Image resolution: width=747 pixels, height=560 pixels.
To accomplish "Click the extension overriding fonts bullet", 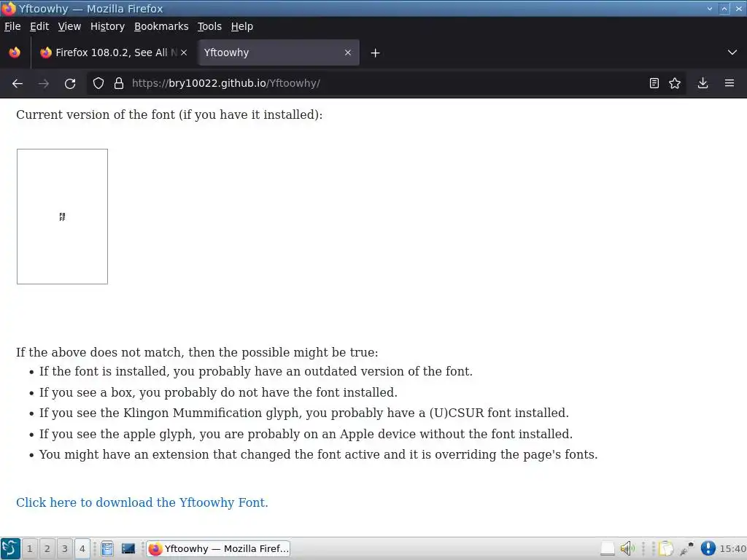I will pyautogui.click(x=318, y=454).
